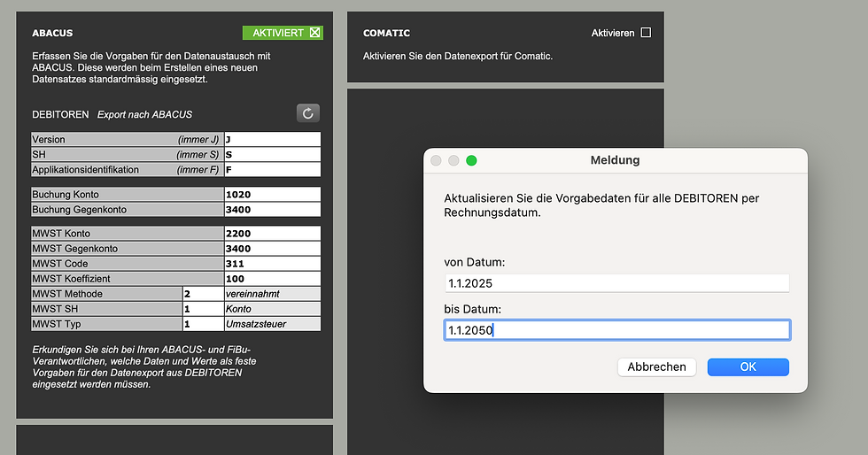The height and width of the screenshot is (455, 868).
Task: Edit MWST SH value 1
Action: (x=203, y=309)
